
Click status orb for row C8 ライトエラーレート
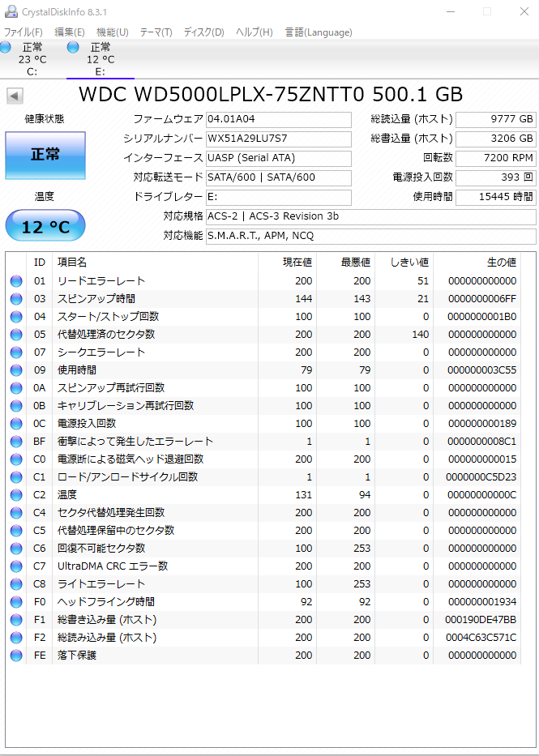click(x=16, y=584)
